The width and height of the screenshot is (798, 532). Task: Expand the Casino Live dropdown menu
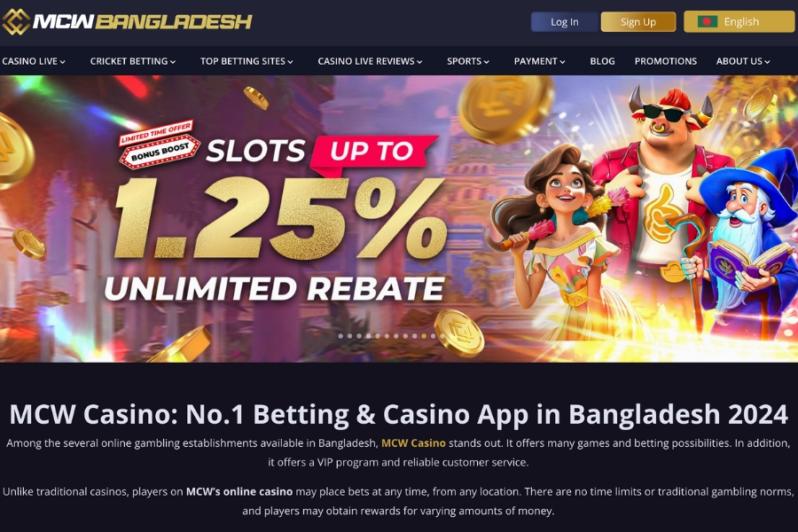click(x=34, y=61)
